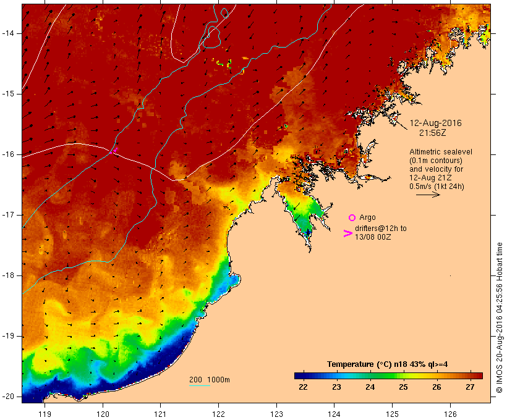The image size is (507, 420).
Task: Click the '-15' latitude axis label
Action: click(x=7, y=94)
